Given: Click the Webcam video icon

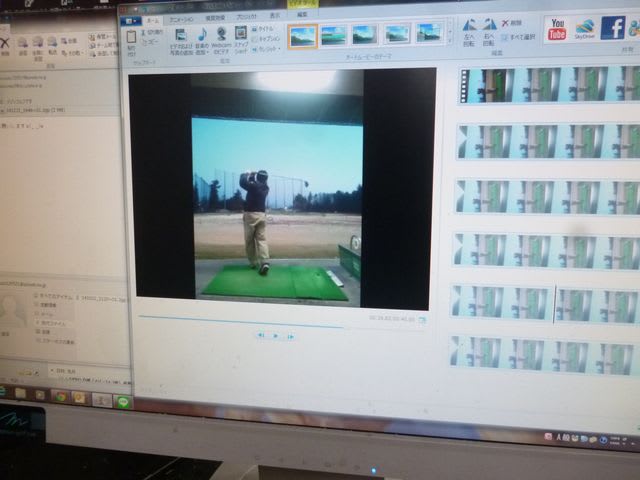Looking at the screenshot, I should [222, 34].
